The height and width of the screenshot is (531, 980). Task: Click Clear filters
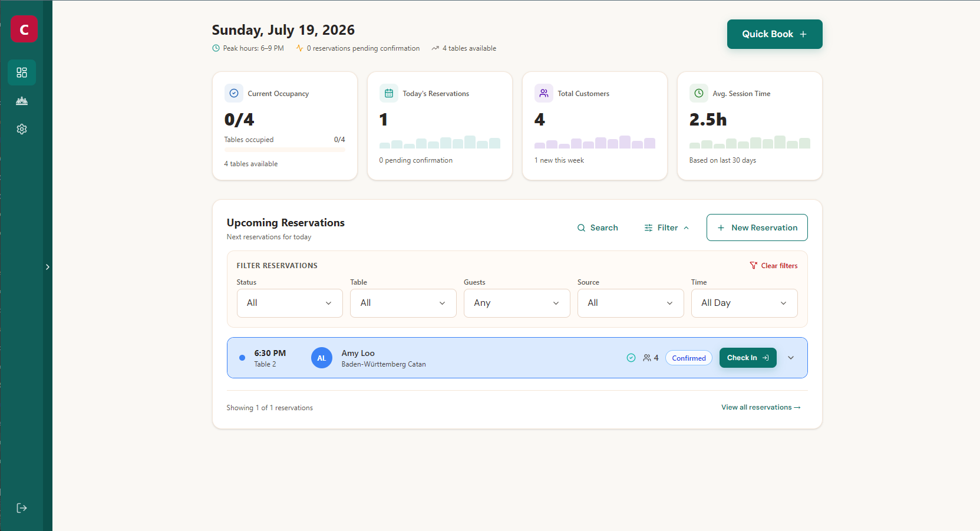click(x=773, y=266)
